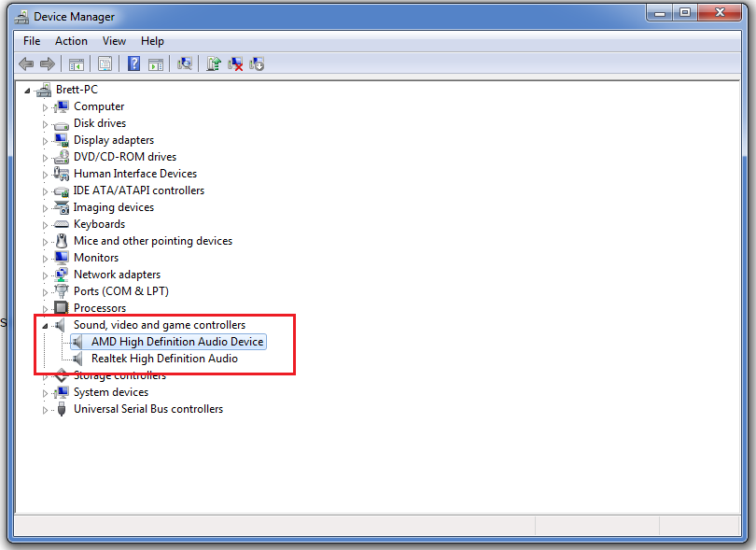Select the Imaging devices label

(x=113, y=207)
